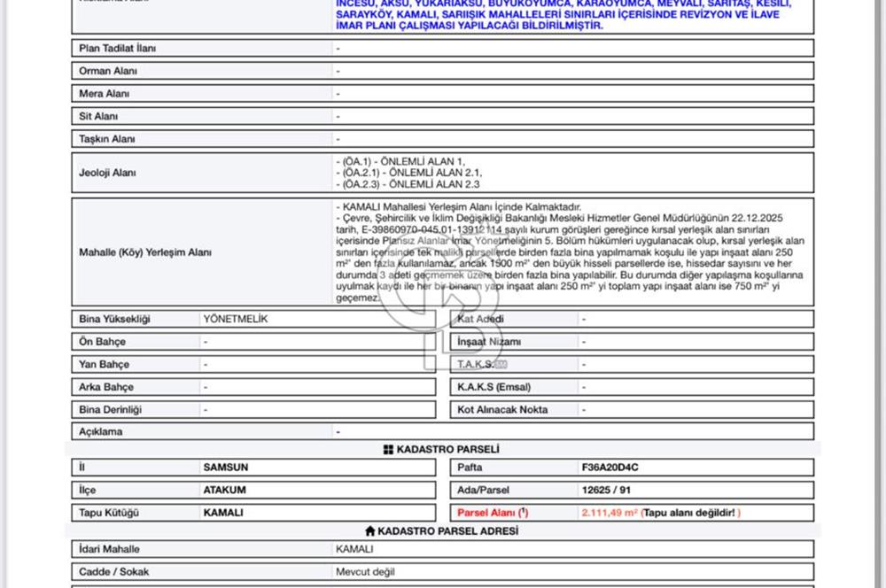
Task: Click the Pafta value F36A20D4C
Action: point(610,468)
